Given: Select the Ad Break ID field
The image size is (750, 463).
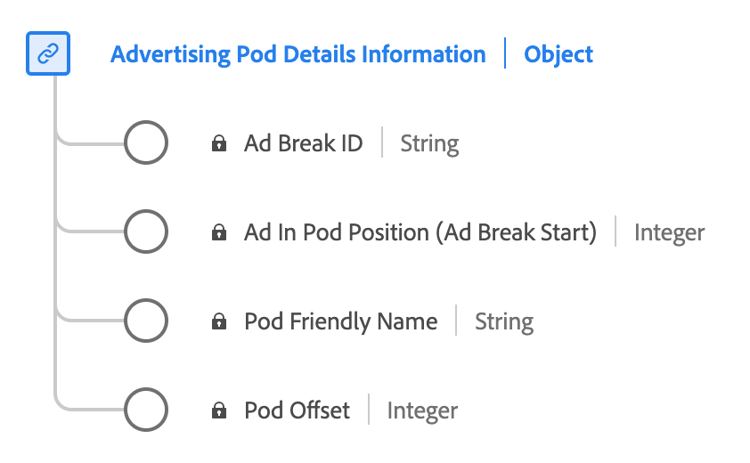Looking at the screenshot, I should (x=303, y=143).
